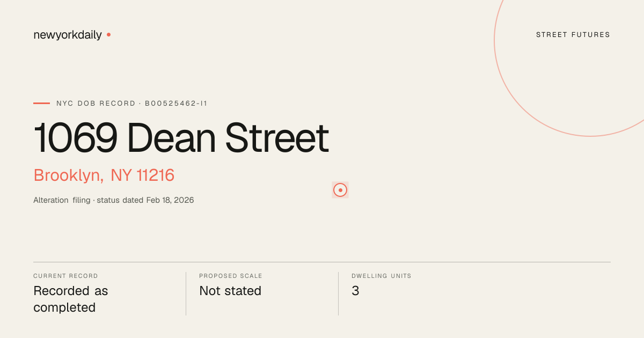
Task: Select the NYC DOB RECORD number text
Action: point(131,103)
